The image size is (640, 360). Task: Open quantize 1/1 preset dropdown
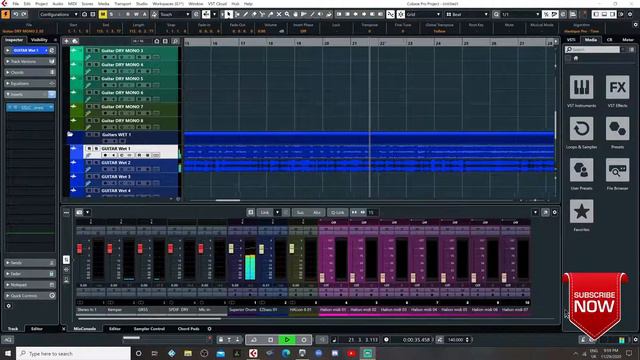point(521,14)
